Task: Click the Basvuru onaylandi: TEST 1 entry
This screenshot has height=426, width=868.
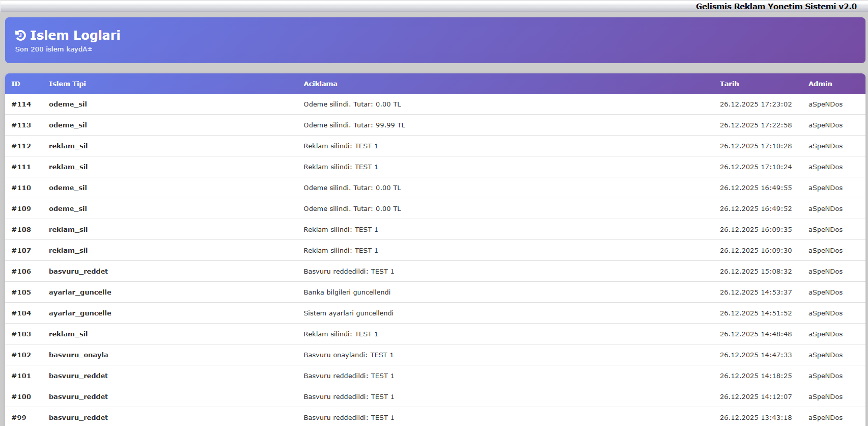Action: (x=348, y=355)
